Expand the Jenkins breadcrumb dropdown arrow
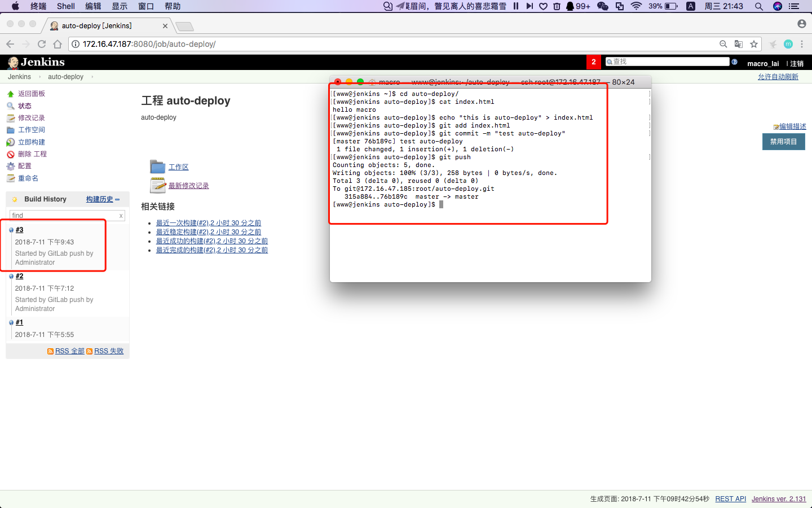This screenshot has width=812, height=508. (x=39, y=77)
